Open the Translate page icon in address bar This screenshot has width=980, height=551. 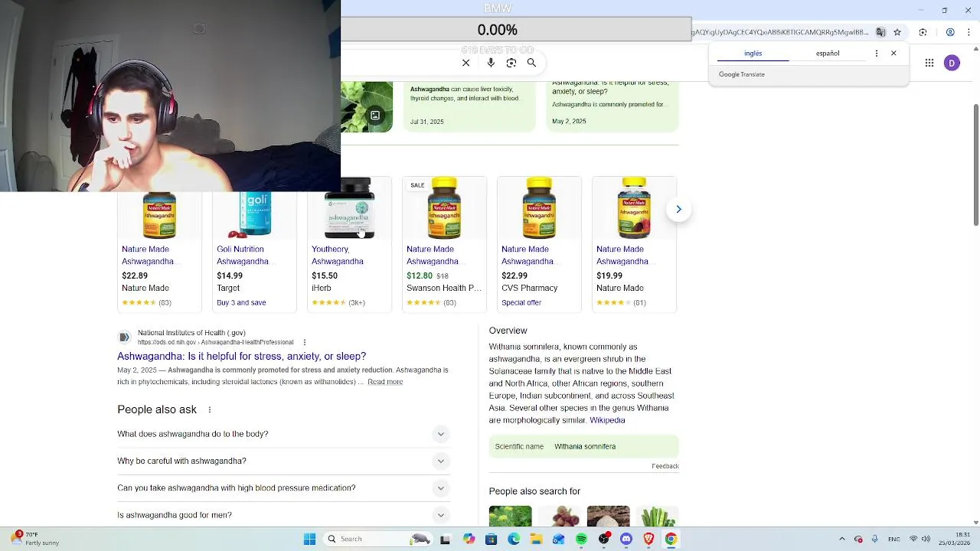(x=880, y=32)
